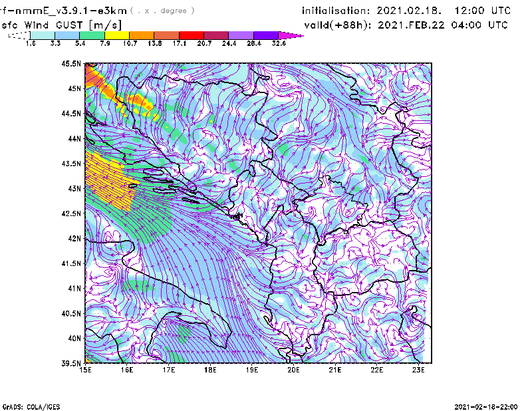The width and height of the screenshot is (532, 411).
Task: Click the 21E longitude label
Action: point(335,370)
